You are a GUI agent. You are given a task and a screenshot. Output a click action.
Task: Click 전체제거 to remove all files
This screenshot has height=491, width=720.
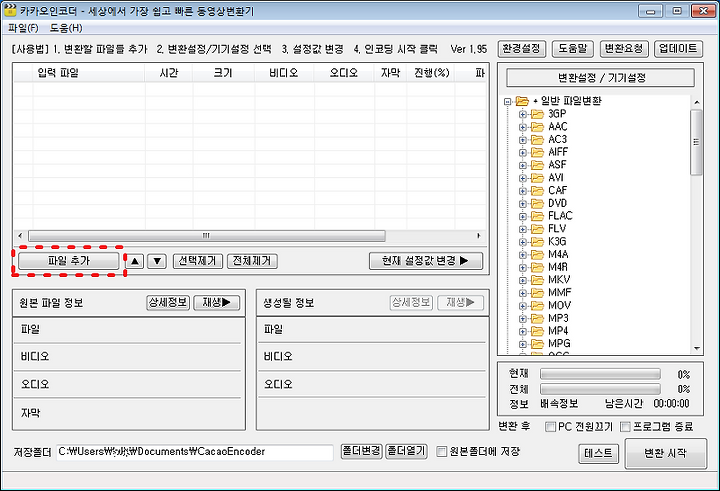252,261
